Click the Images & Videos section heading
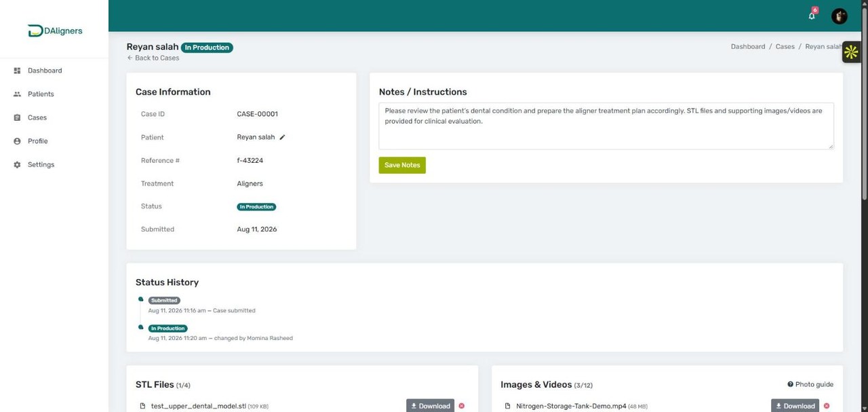 pos(536,384)
